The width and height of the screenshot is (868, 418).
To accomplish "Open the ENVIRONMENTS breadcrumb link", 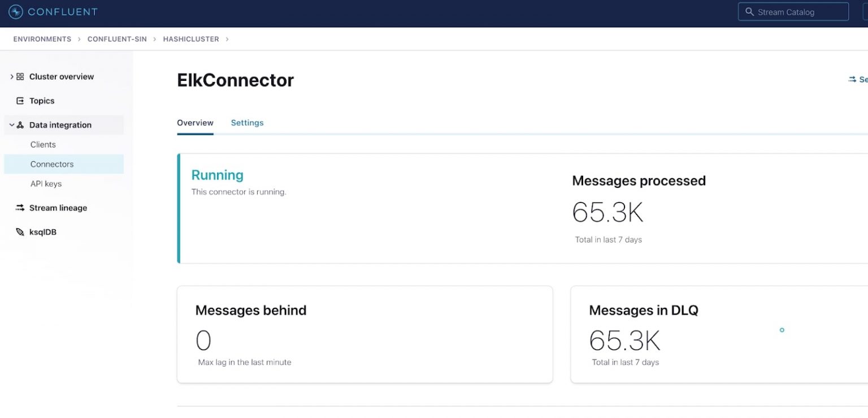I will pyautogui.click(x=42, y=39).
